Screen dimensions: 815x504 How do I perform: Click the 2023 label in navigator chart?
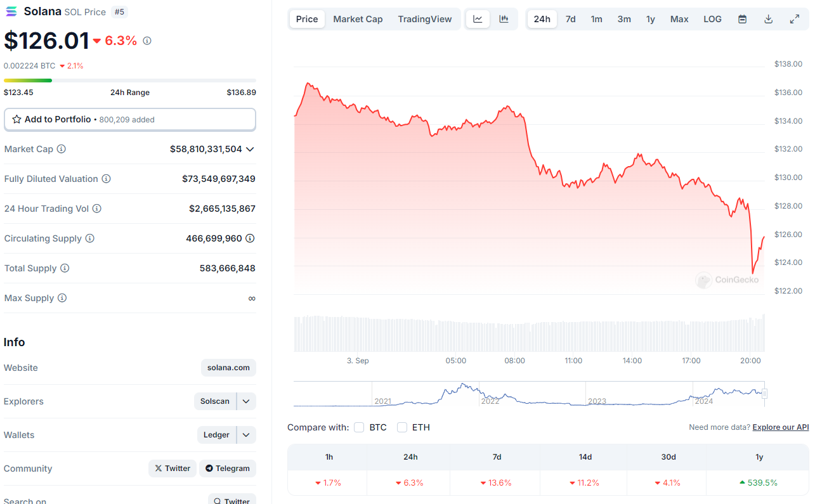(x=597, y=401)
